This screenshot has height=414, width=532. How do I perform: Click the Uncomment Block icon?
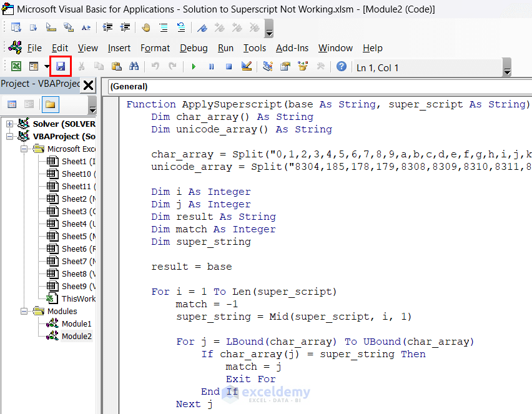click(181, 27)
